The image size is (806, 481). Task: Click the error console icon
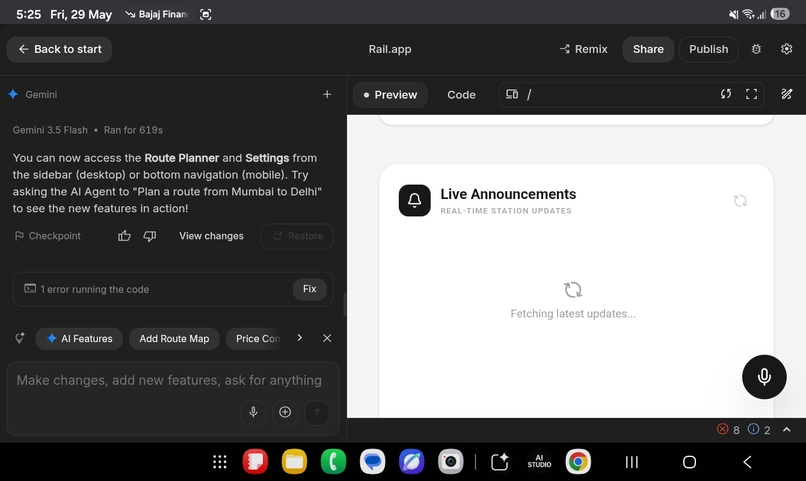[x=30, y=289]
